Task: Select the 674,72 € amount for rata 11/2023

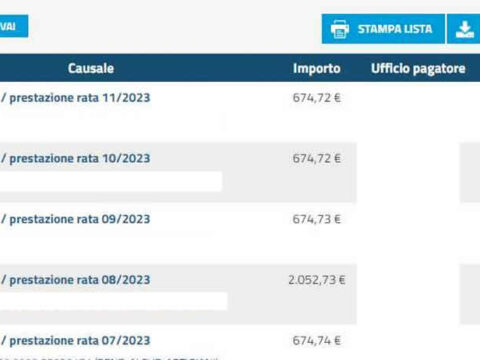Action: [317, 98]
